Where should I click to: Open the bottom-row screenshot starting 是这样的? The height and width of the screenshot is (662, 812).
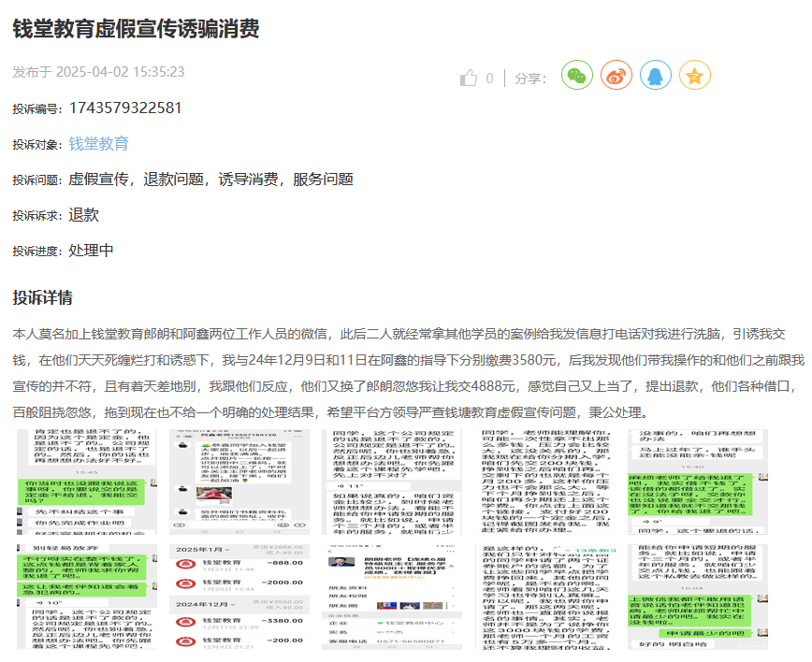coord(544,597)
